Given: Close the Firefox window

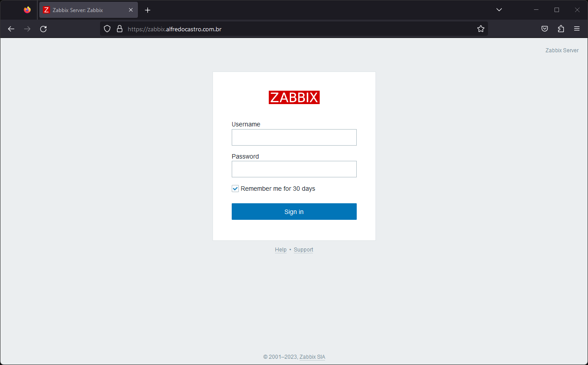Looking at the screenshot, I should [577, 10].
